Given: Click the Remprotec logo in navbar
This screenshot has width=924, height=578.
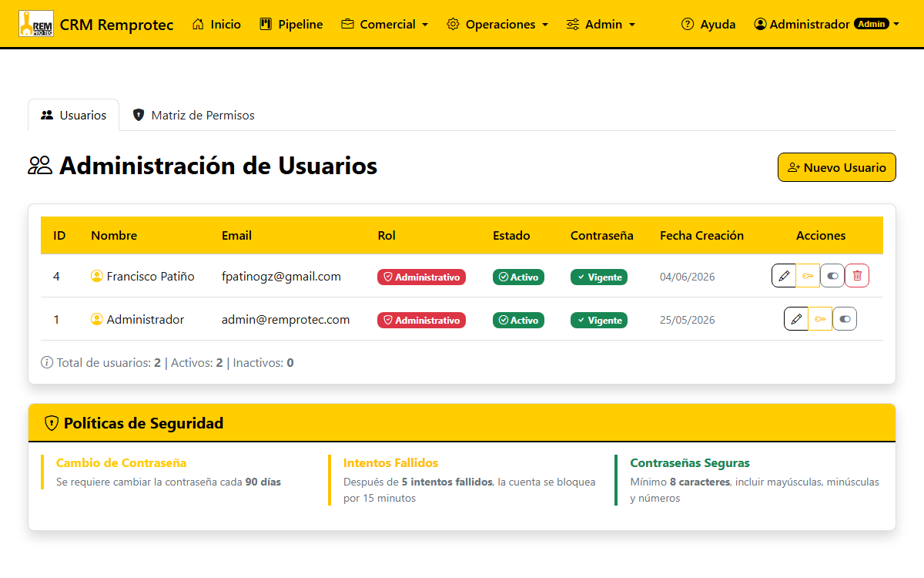Looking at the screenshot, I should (36, 24).
